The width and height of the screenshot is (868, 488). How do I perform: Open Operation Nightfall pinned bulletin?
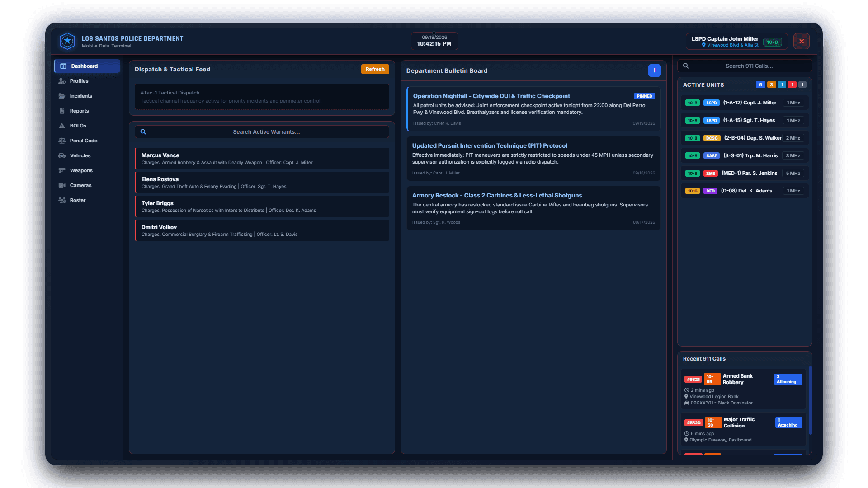point(533,109)
